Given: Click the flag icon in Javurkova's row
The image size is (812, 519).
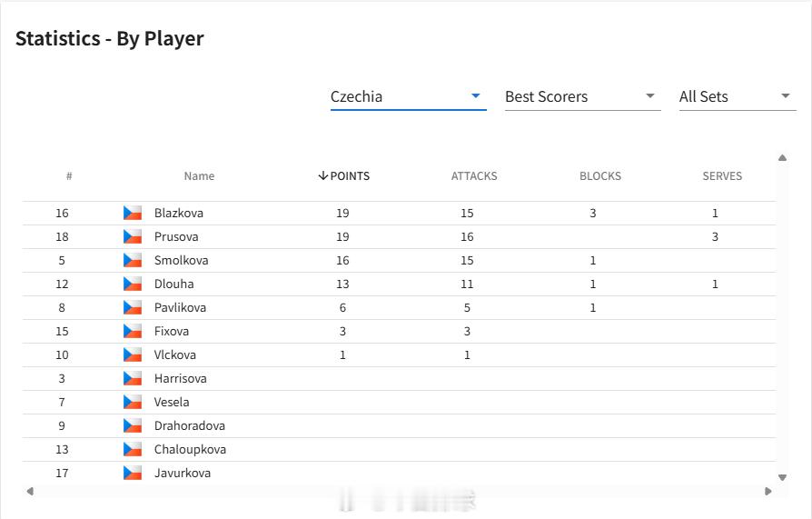Looking at the screenshot, I should (133, 473).
